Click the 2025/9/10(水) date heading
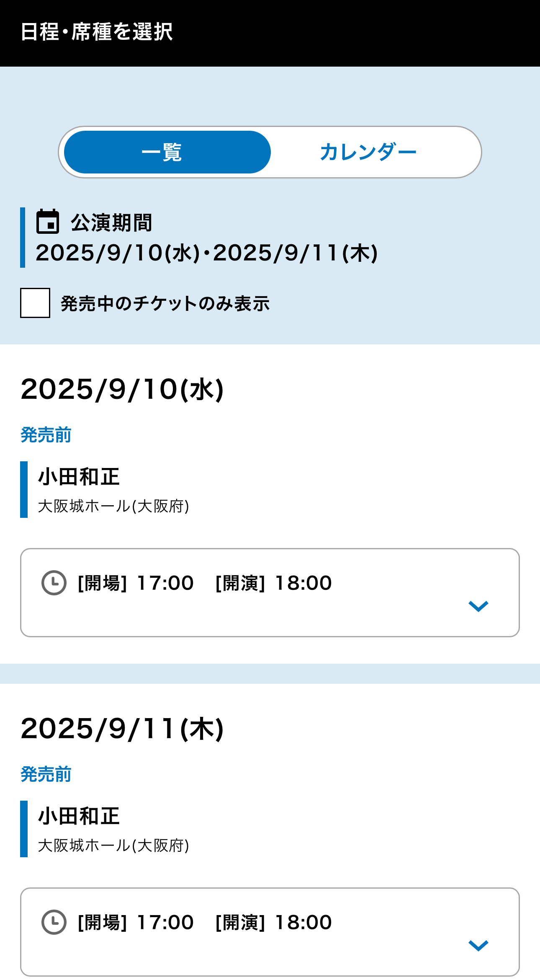This screenshot has width=540, height=980. coord(122,389)
